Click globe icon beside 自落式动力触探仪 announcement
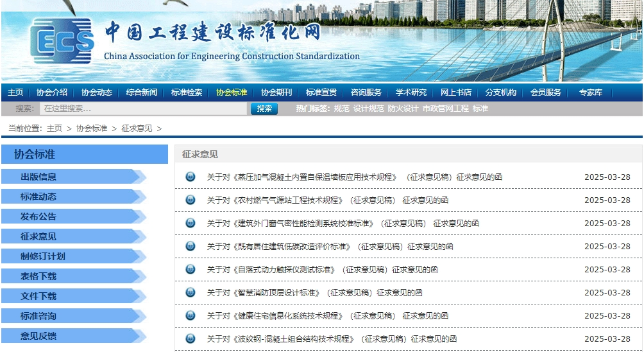The width and height of the screenshot is (644, 352). pyautogui.click(x=191, y=270)
